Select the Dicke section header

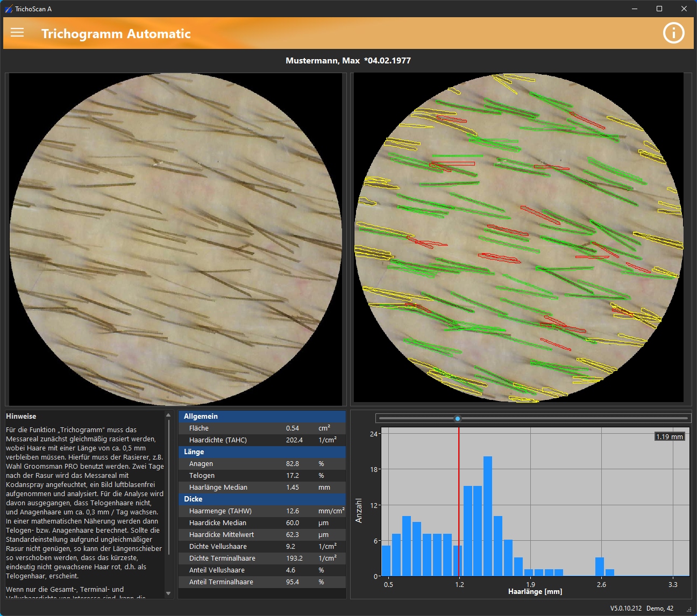coord(262,499)
